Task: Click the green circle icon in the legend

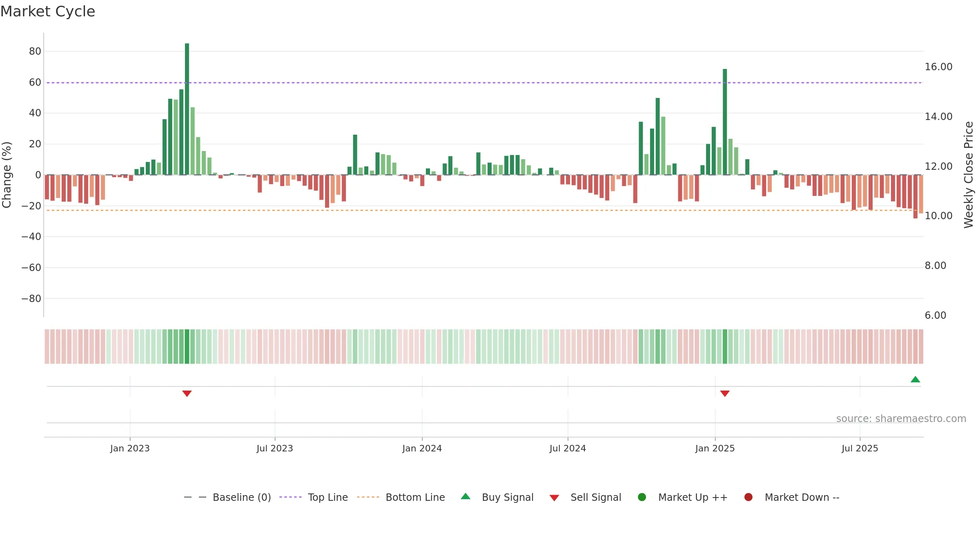Action: [x=642, y=497]
